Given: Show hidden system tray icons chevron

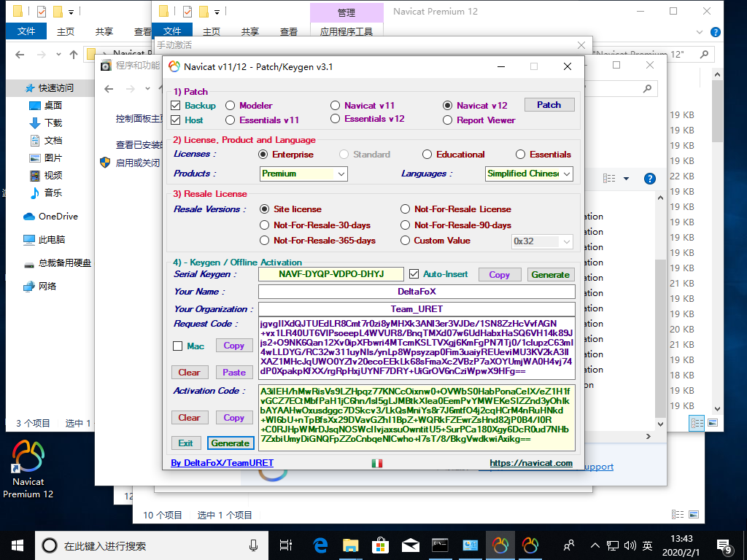Looking at the screenshot, I should 595,545.
